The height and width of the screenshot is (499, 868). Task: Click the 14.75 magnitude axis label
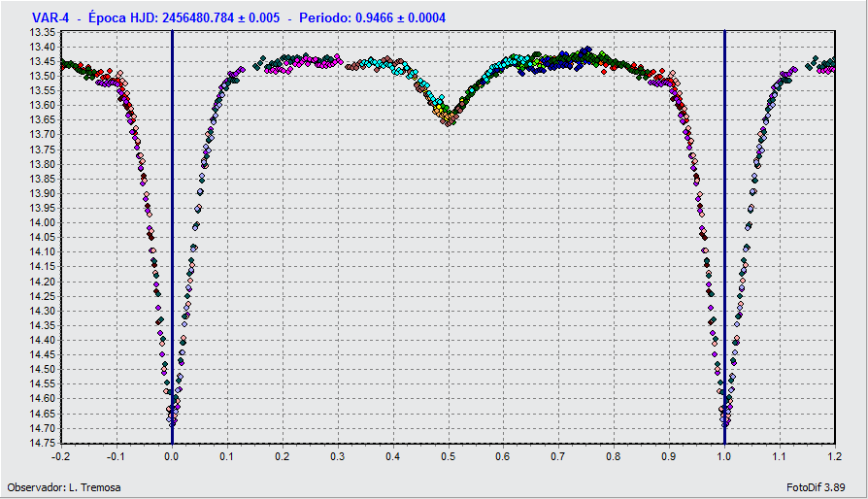(x=44, y=443)
